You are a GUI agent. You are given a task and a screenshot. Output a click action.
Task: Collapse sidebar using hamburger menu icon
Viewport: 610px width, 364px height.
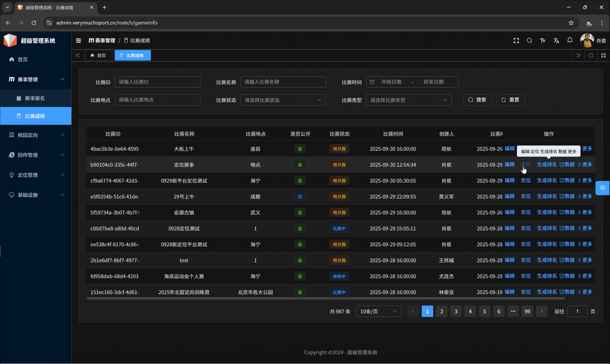78,40
